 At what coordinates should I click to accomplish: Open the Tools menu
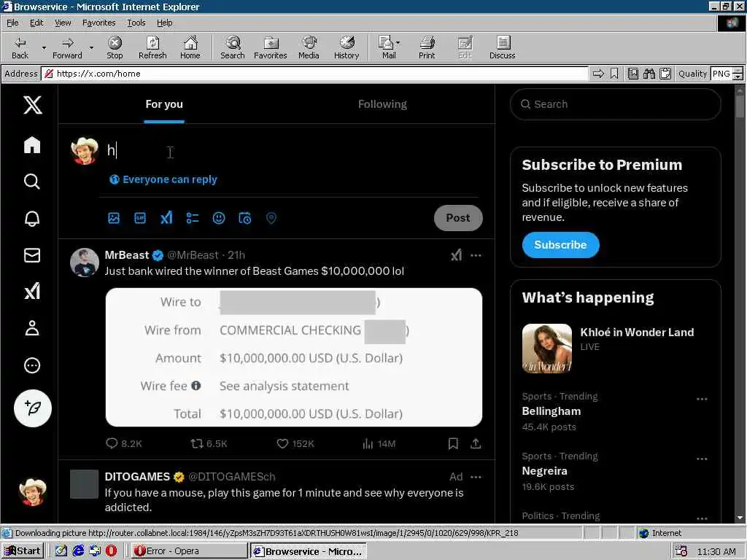point(136,23)
